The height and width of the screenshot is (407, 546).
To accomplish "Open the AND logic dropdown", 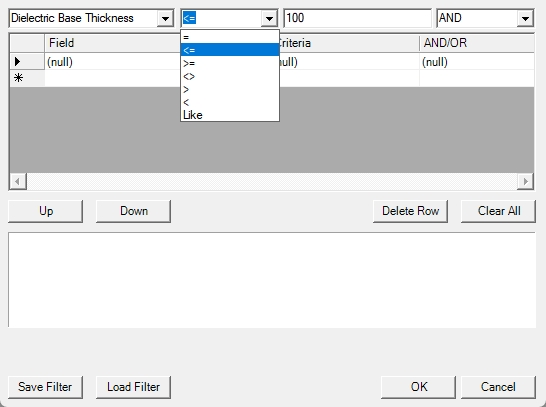I will pos(525,18).
